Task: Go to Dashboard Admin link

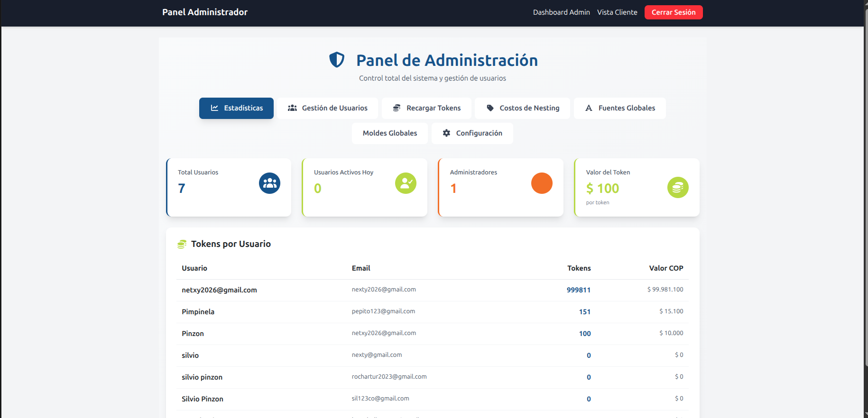Action: tap(562, 12)
